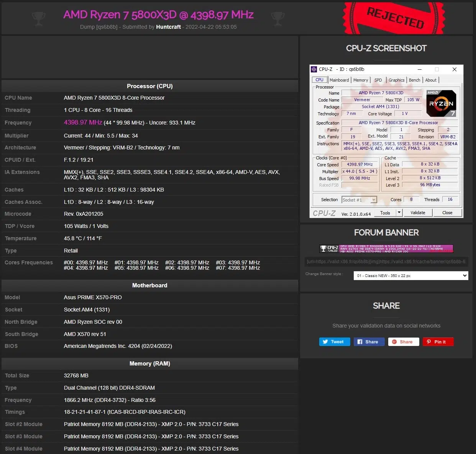This screenshot has width=476, height=454.
Task: Switch to the Memory tab in CPU-Z
Action: (361, 80)
